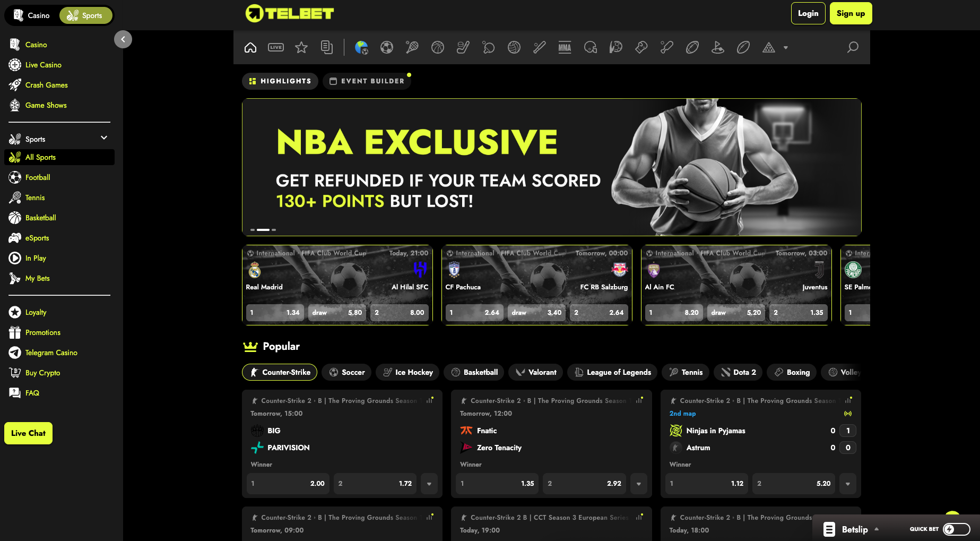Select the snooker triangle icon
The height and width of the screenshot is (541, 980).
(769, 48)
